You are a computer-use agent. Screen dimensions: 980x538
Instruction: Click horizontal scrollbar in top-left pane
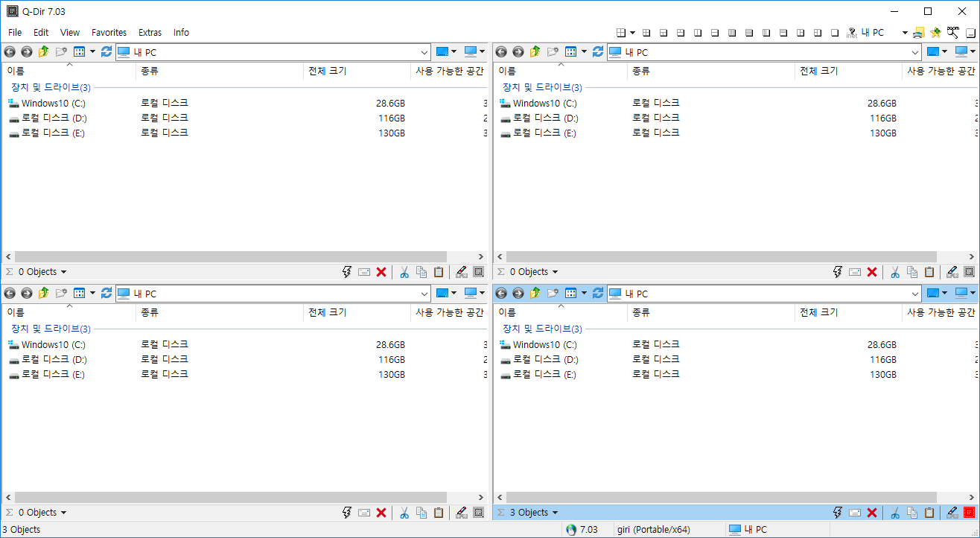[231, 256]
